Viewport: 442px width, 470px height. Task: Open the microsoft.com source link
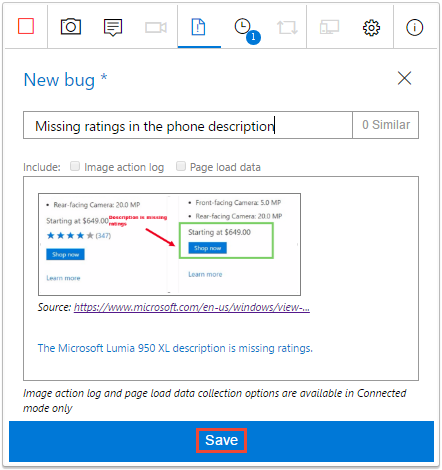192,307
